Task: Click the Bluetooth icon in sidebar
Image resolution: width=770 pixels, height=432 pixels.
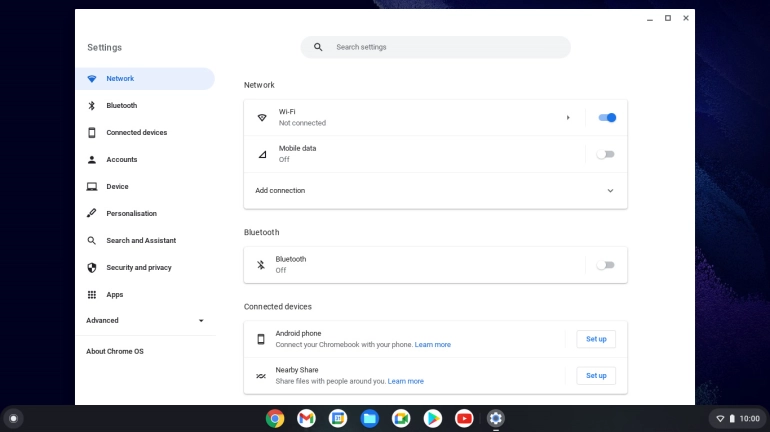Action: pos(92,106)
